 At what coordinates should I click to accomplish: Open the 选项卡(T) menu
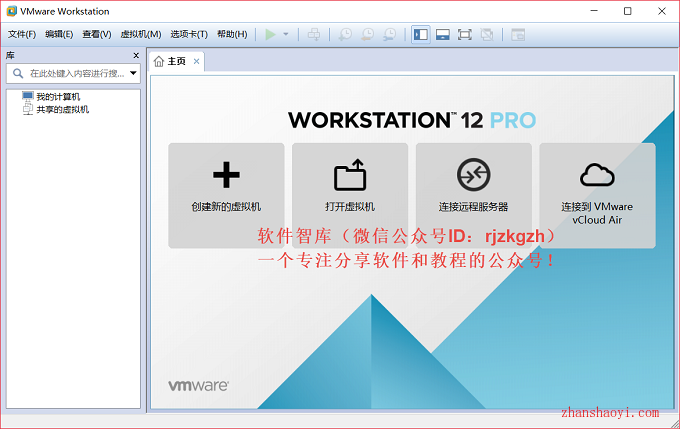coord(189,34)
